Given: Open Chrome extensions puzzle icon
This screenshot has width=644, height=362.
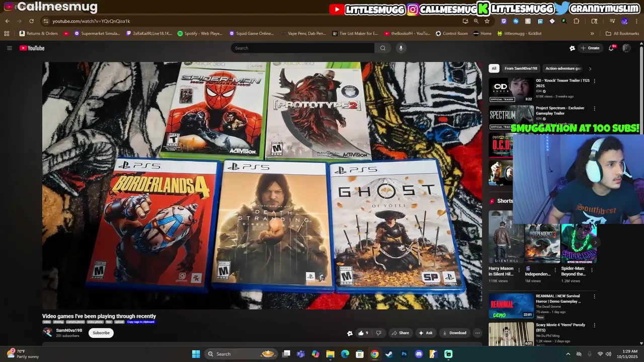Looking at the screenshot, I should point(577,21).
